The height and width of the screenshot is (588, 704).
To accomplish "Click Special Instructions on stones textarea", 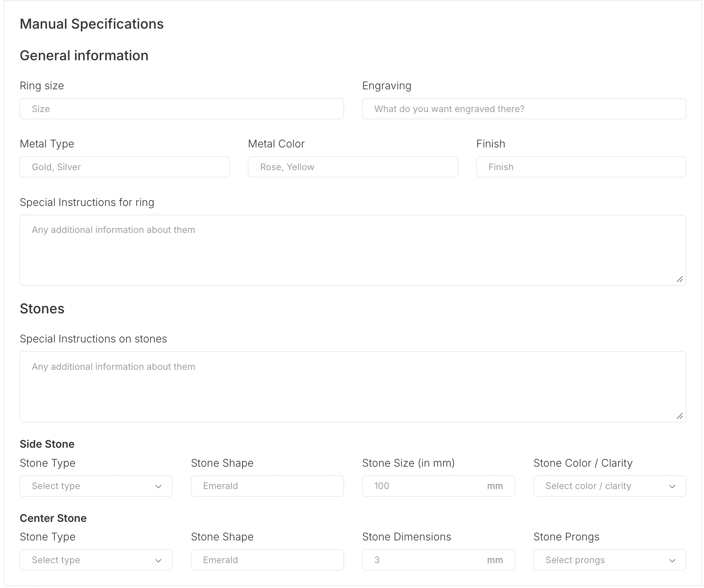I will (x=352, y=387).
